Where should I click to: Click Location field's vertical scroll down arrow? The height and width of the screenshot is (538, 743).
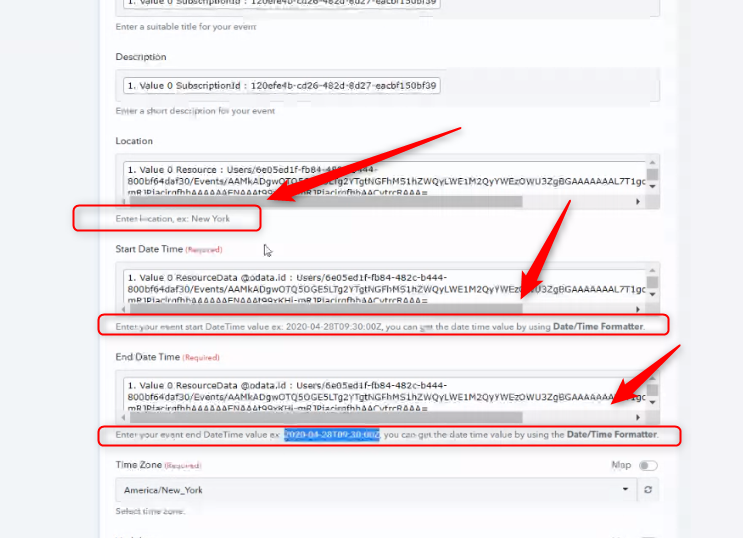(652, 187)
